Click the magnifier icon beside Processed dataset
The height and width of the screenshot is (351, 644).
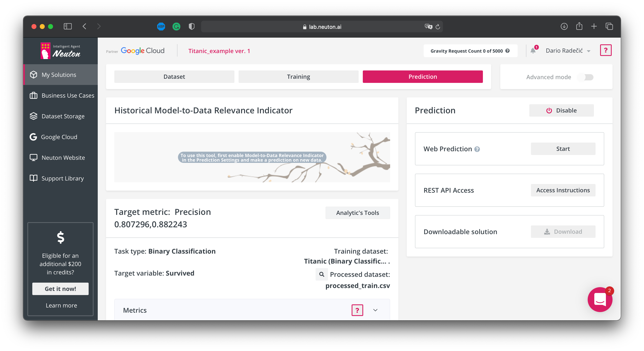tap(322, 275)
